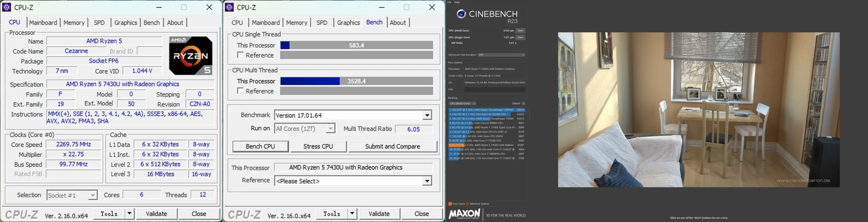Open the Benchmark version dropdown
868x222 pixels.
click(x=427, y=115)
